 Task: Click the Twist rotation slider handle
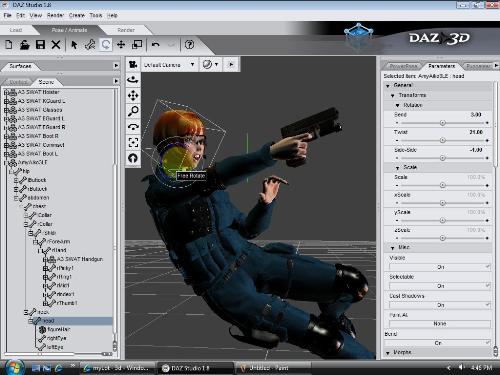pyautogui.click(x=442, y=140)
